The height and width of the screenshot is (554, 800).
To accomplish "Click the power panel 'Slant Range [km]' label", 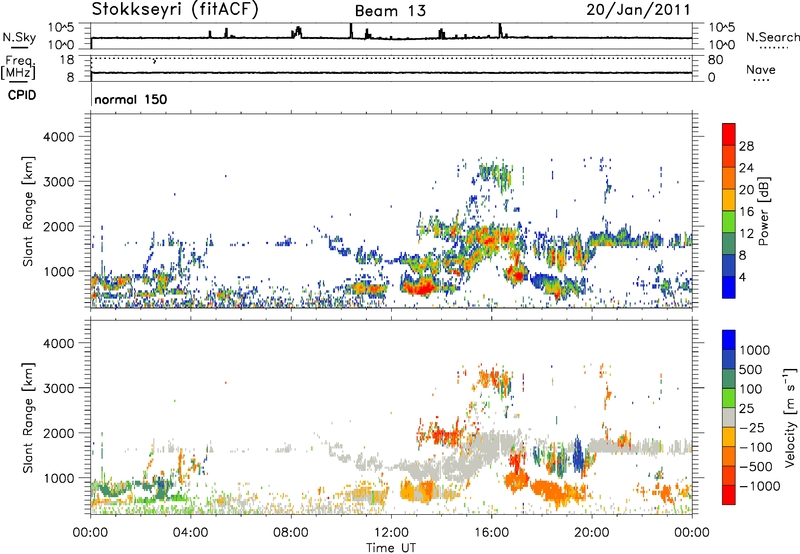I will (28, 211).
